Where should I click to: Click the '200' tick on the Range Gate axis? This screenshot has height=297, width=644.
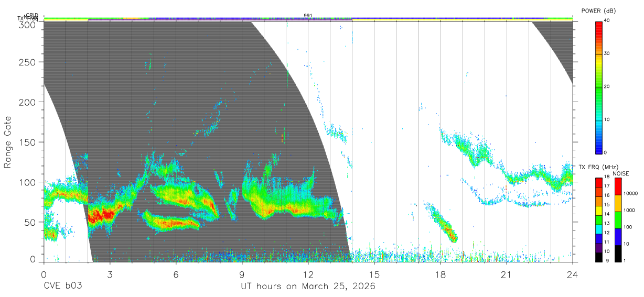point(27,102)
